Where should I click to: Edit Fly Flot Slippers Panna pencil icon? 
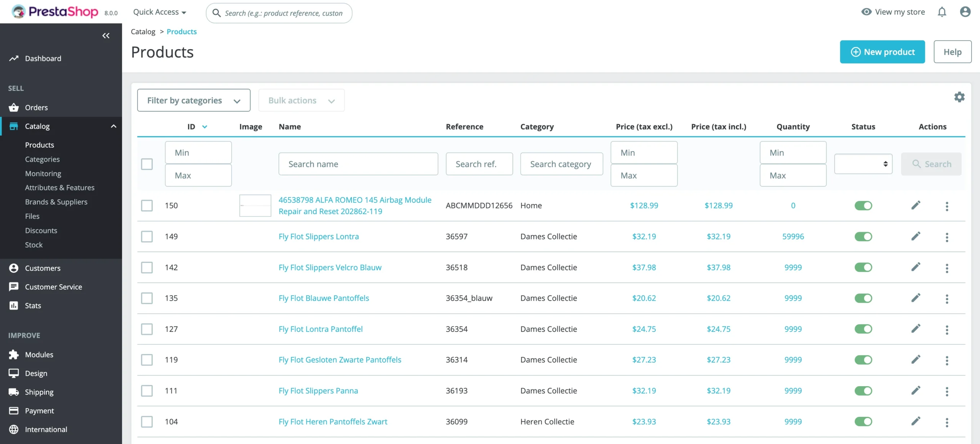tap(916, 390)
